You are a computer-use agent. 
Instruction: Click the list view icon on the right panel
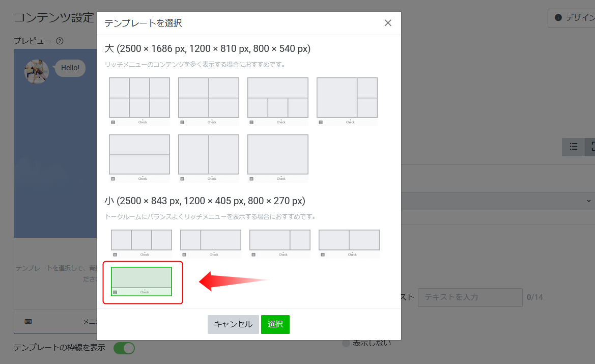(x=573, y=147)
